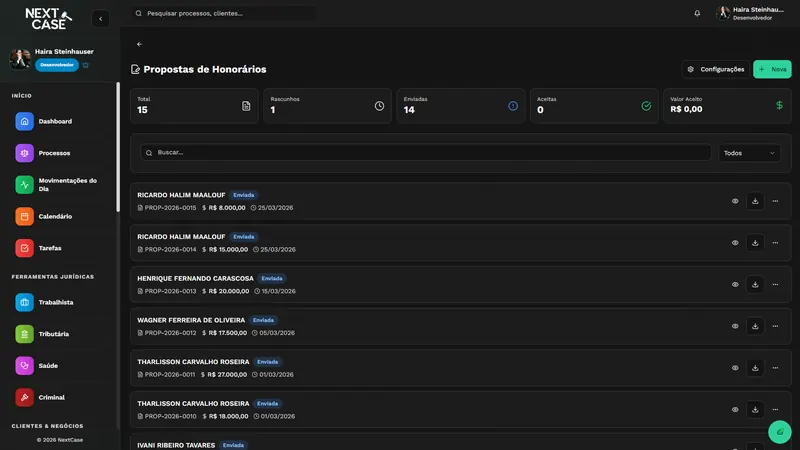Open more options for PROP-2026-0015

click(775, 201)
